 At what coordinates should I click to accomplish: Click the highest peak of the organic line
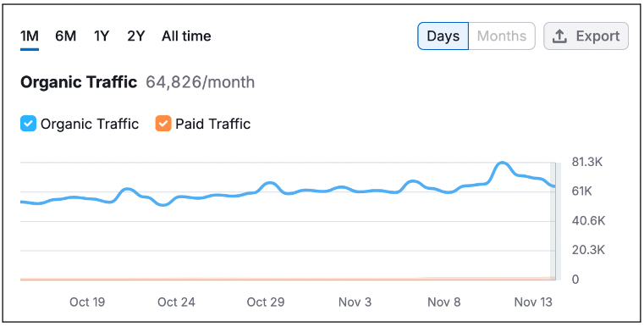click(x=502, y=163)
